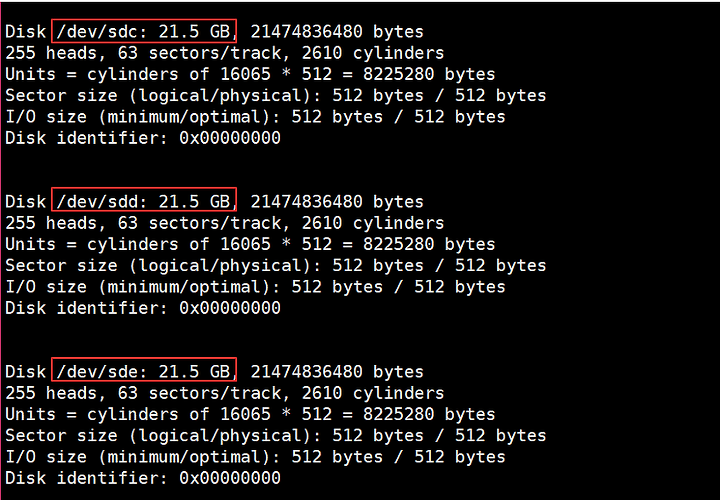Viewport: 720px width, 500px height.
Task: Click the Disk identifier value under sdd
Action: tap(230, 308)
